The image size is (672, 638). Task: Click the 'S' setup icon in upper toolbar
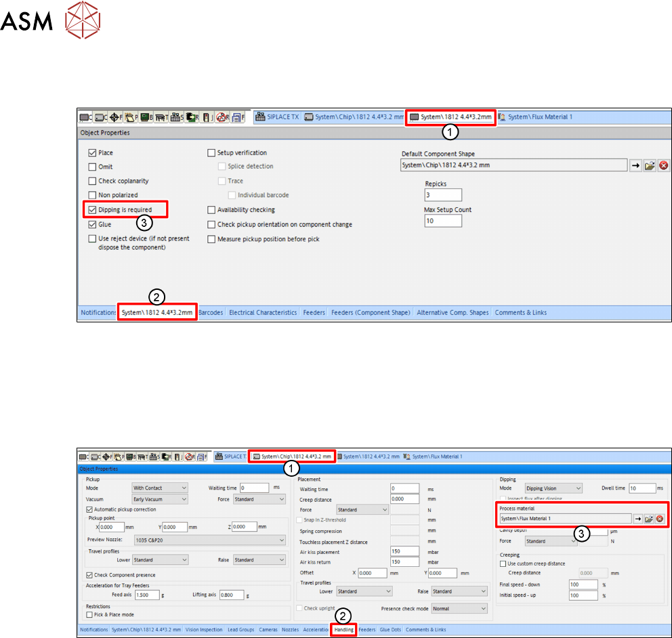(176, 117)
